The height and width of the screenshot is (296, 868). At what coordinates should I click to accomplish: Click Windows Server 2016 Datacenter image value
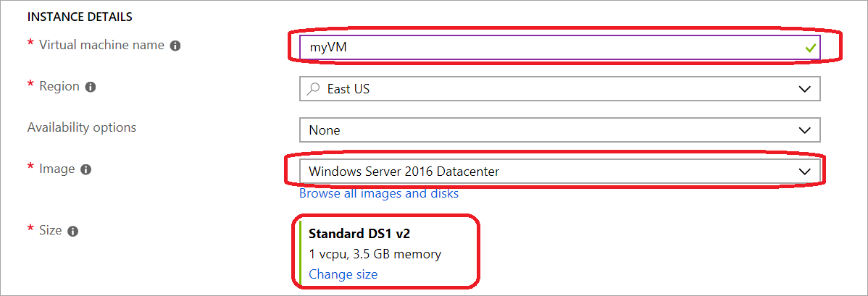coord(404,172)
